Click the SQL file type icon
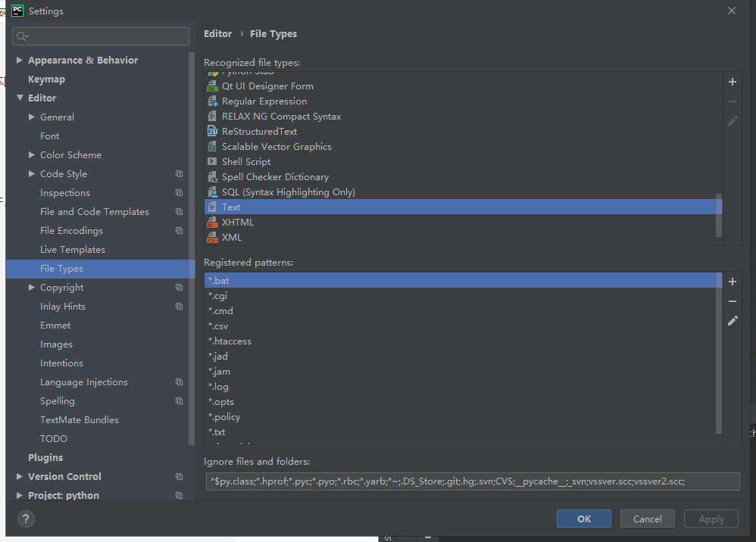The image size is (756, 542). (212, 192)
